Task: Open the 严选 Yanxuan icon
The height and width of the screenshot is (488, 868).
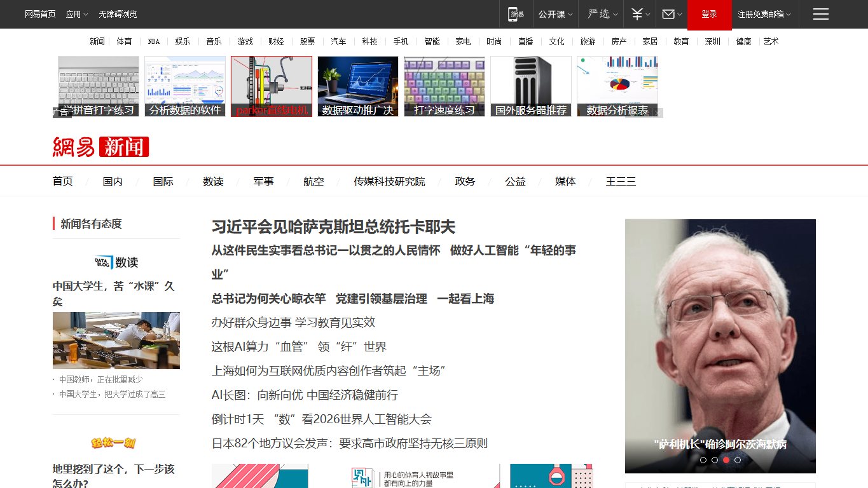Action: (x=598, y=14)
